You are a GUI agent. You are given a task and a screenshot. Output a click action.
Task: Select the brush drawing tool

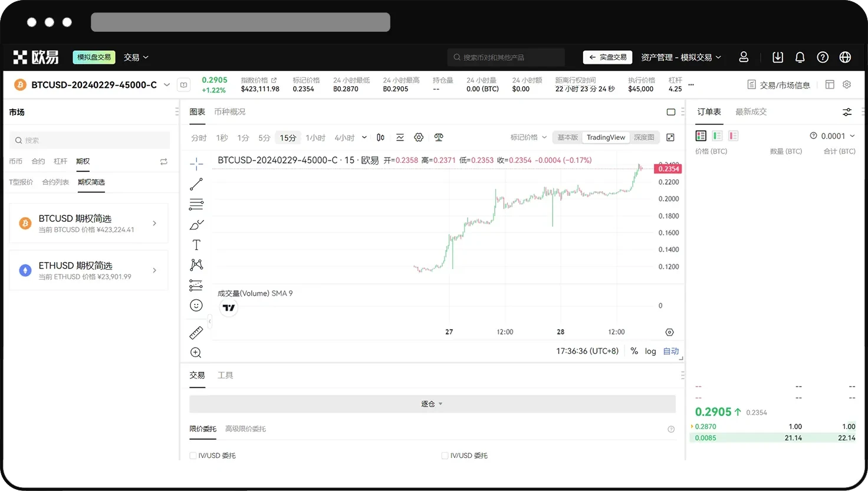[x=196, y=225]
